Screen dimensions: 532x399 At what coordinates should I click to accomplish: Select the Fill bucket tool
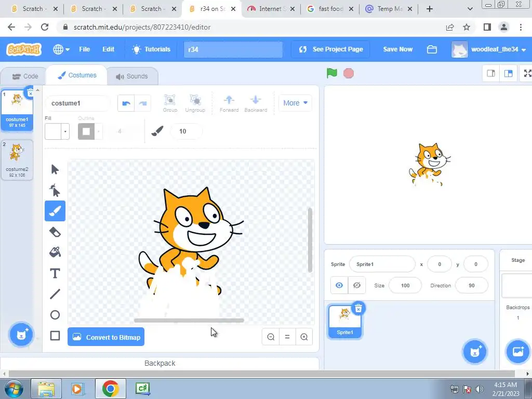tap(55, 252)
